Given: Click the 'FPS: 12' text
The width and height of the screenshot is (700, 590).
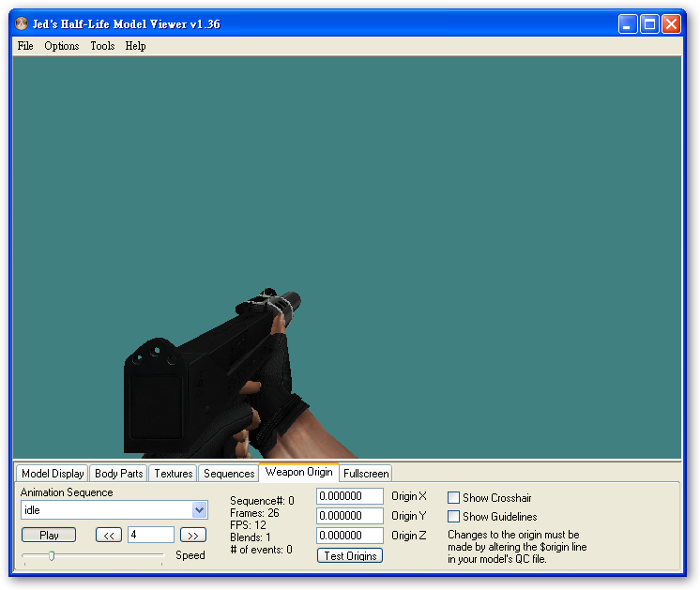Looking at the screenshot, I should 249,525.
